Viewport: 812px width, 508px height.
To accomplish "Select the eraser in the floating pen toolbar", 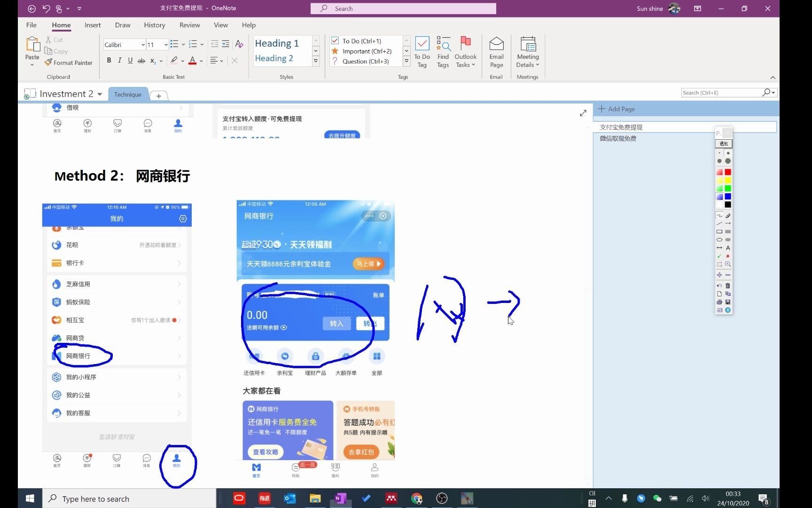I will (x=728, y=215).
